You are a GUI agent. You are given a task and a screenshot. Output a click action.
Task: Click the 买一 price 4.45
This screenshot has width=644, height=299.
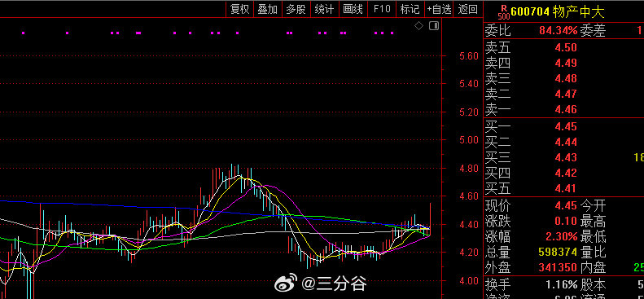point(566,126)
